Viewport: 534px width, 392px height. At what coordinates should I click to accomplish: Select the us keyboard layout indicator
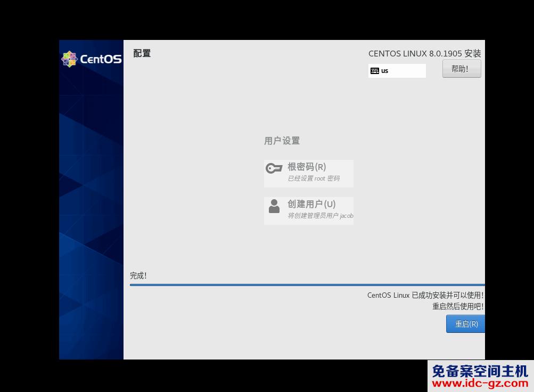397,71
